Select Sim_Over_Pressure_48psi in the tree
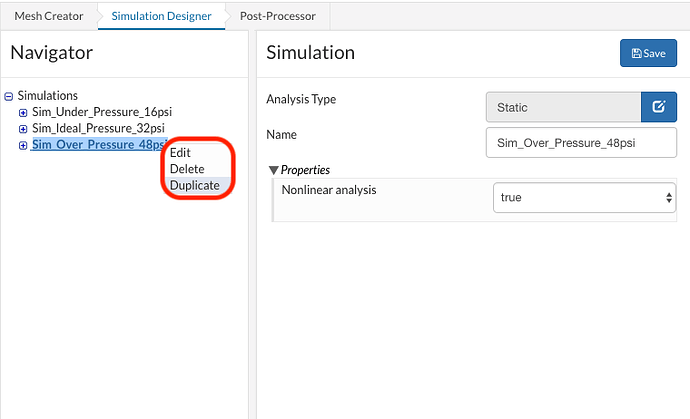690x419 pixels. [x=98, y=145]
